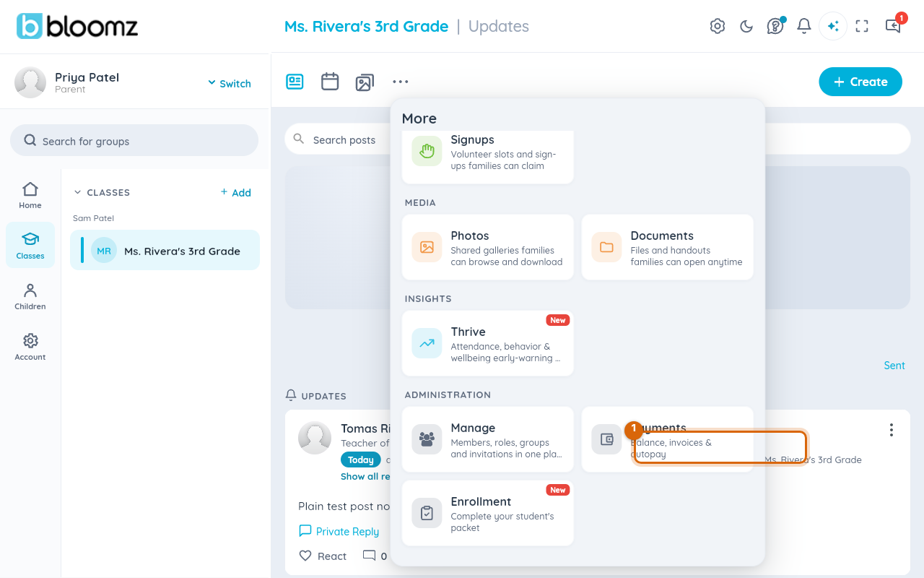Viewport: 924px width, 578px height.
Task: Click the Updates label in the header
Action: [x=499, y=26]
